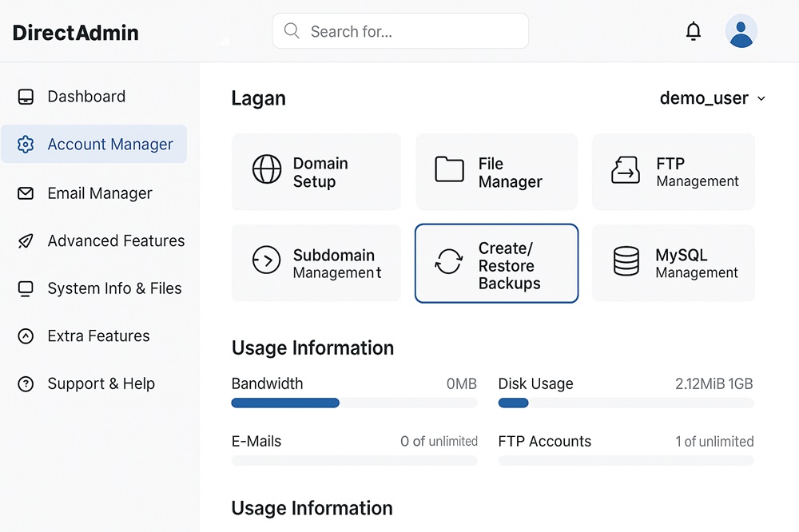
Task: Click the Bandwidth usage progress bar
Action: click(354, 403)
